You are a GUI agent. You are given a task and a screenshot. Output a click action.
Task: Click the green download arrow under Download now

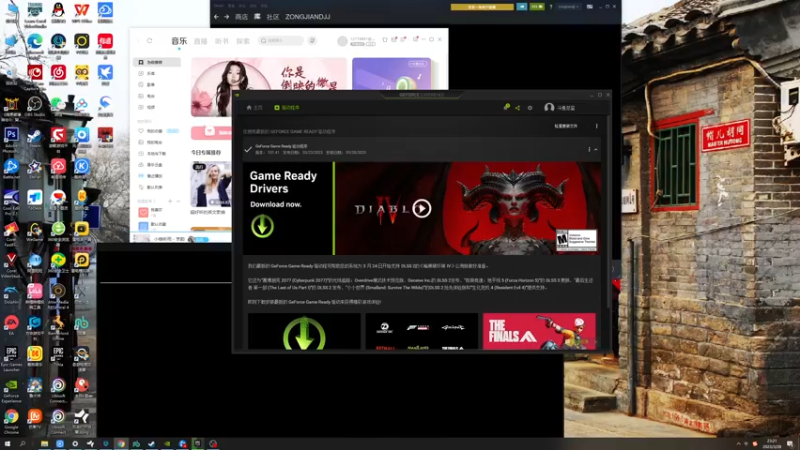click(262, 226)
